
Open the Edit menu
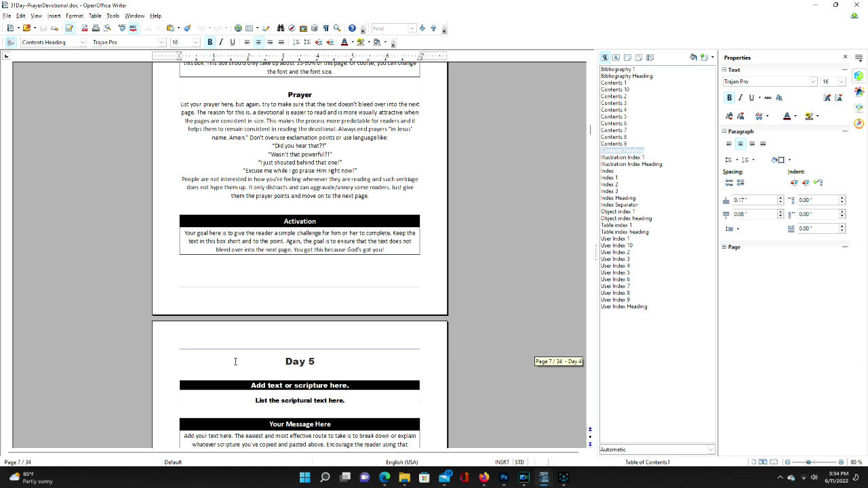(x=21, y=16)
